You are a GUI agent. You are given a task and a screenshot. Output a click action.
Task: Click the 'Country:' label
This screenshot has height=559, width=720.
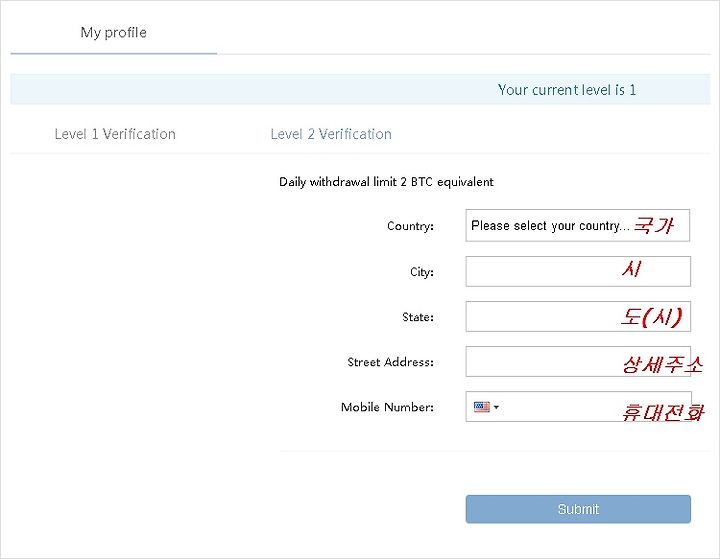click(410, 226)
